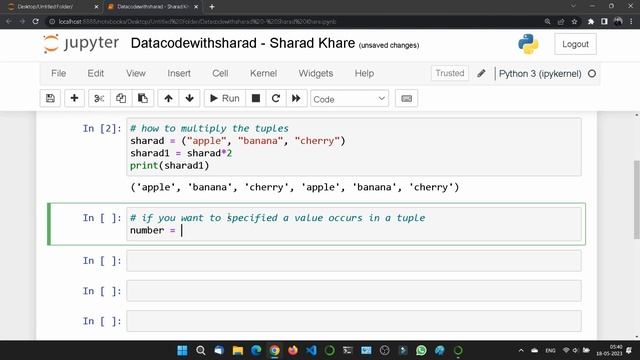640x360 pixels.
Task: Open the Kernel menu
Action: (x=263, y=73)
